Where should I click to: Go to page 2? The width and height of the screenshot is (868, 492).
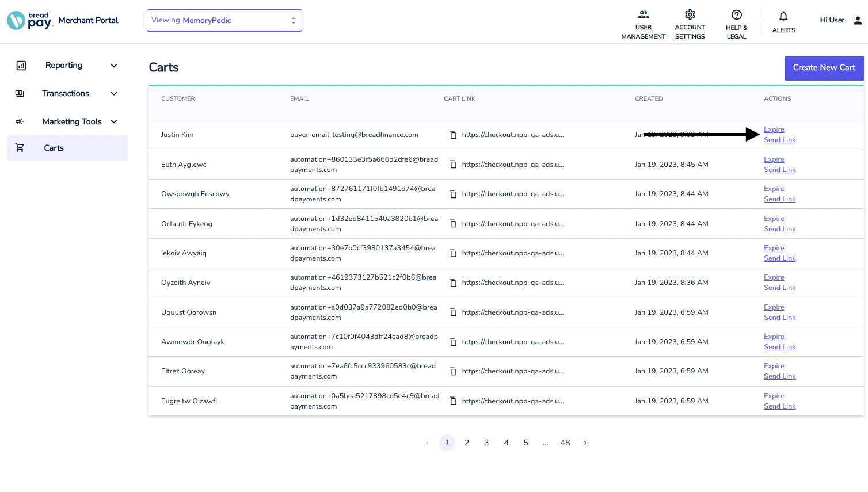coord(467,443)
